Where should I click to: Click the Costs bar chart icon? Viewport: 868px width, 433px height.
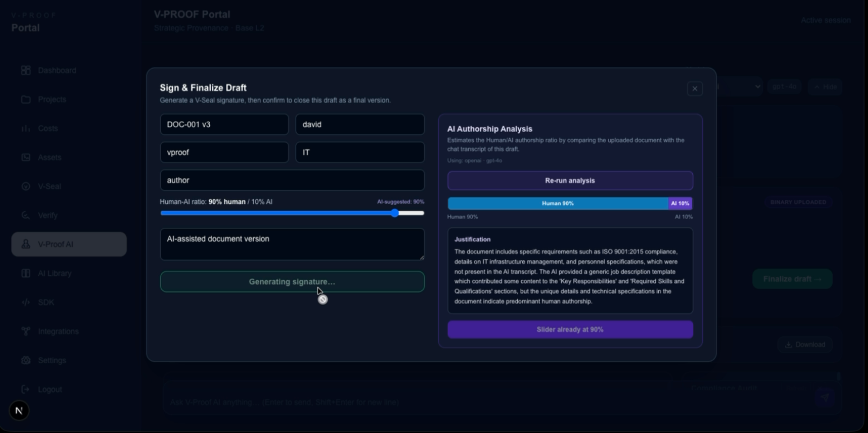(x=26, y=129)
